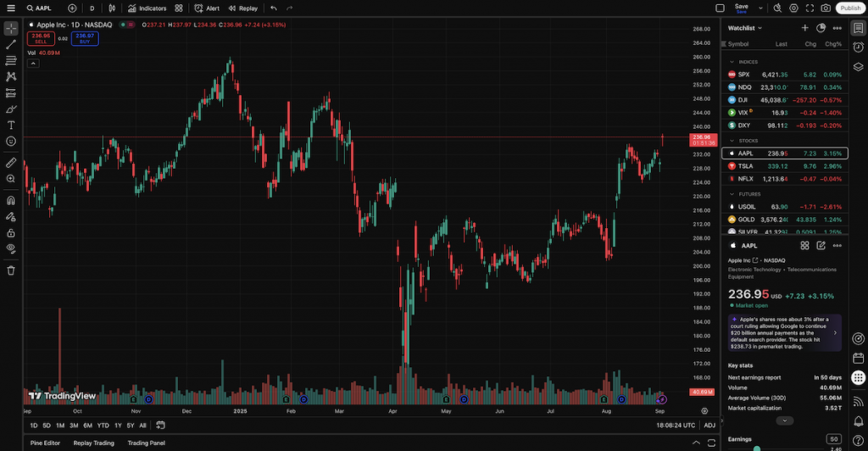The image size is (868, 451).
Task: Toggle stay in drawing mode
Action: point(10,216)
